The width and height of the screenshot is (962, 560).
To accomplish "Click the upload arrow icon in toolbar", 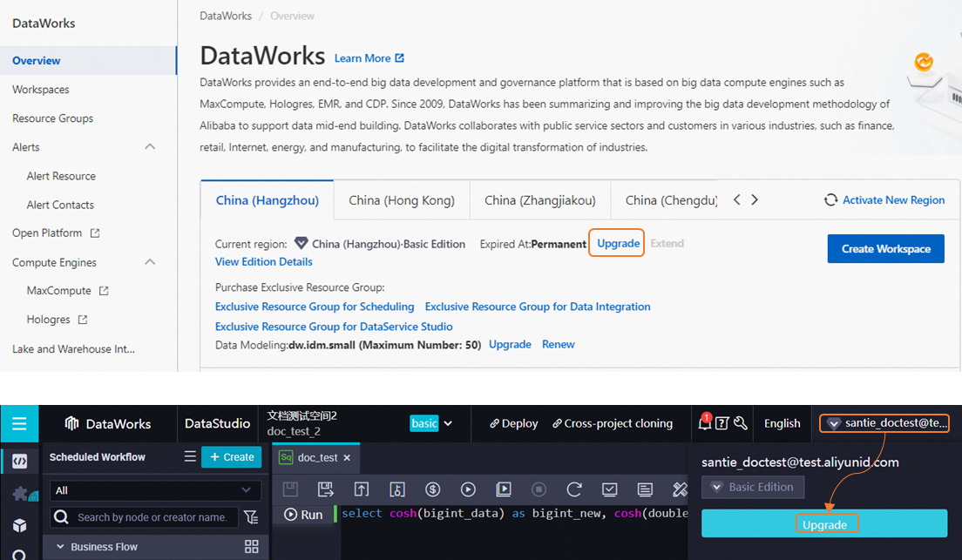I will (x=362, y=489).
